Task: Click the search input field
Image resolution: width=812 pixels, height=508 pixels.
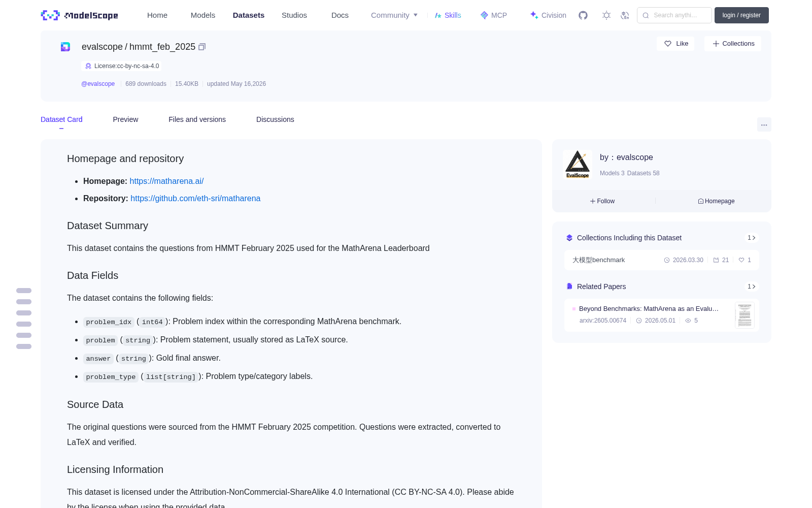Action: point(674,15)
